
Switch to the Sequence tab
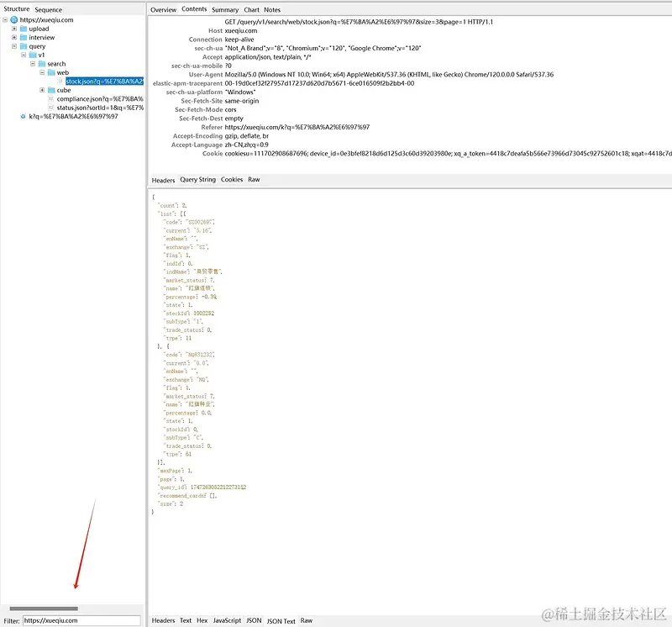pos(49,9)
